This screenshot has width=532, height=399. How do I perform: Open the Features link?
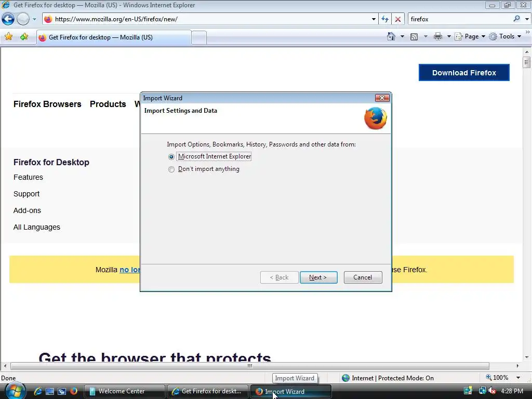pyautogui.click(x=28, y=177)
